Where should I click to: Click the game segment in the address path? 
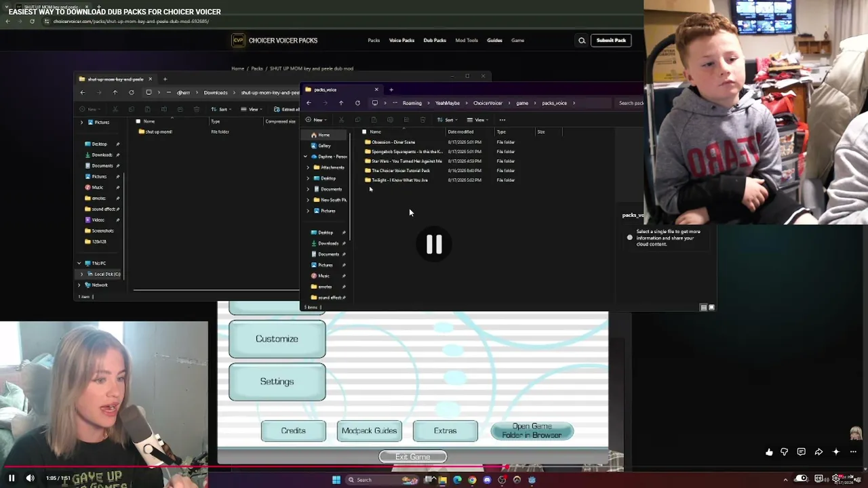(522, 103)
